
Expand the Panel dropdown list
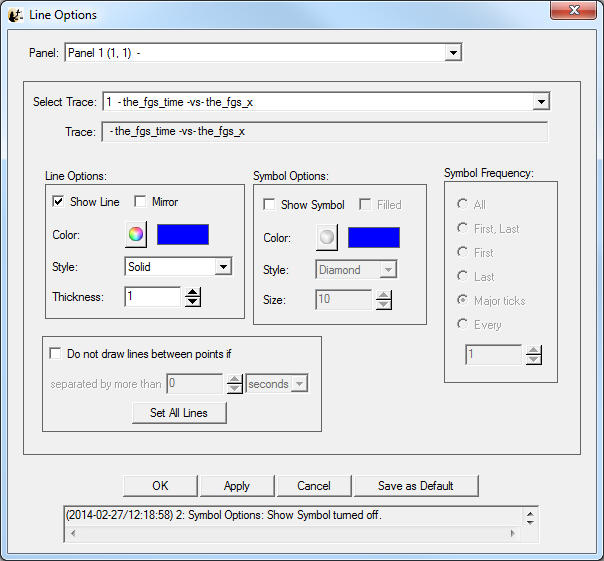(453, 52)
